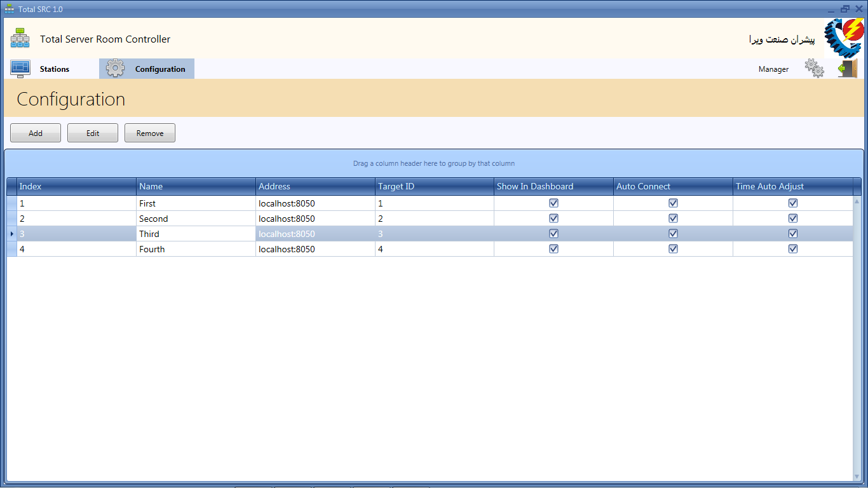Click the Persian company name text

(782, 39)
